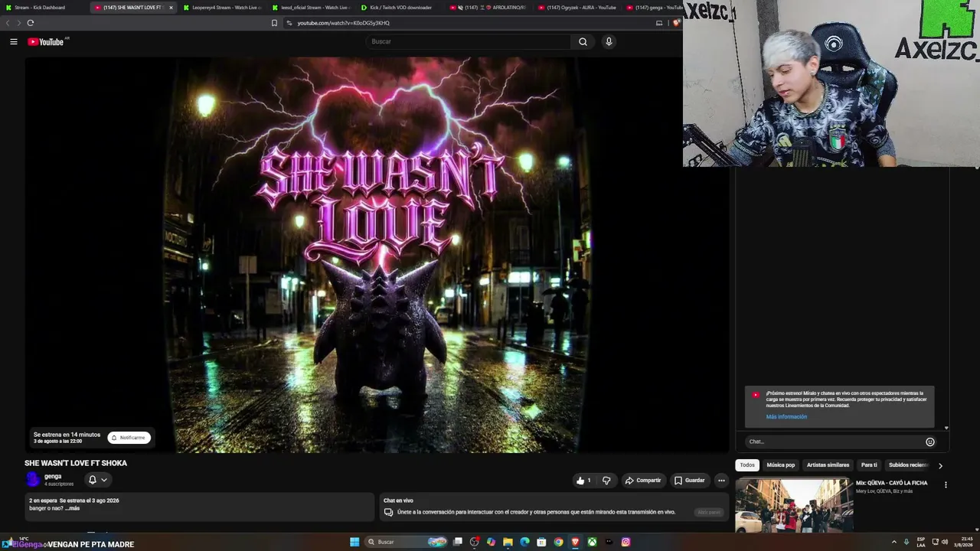Click the Abrir panel chat button
The width and height of the screenshot is (980, 551).
(709, 512)
